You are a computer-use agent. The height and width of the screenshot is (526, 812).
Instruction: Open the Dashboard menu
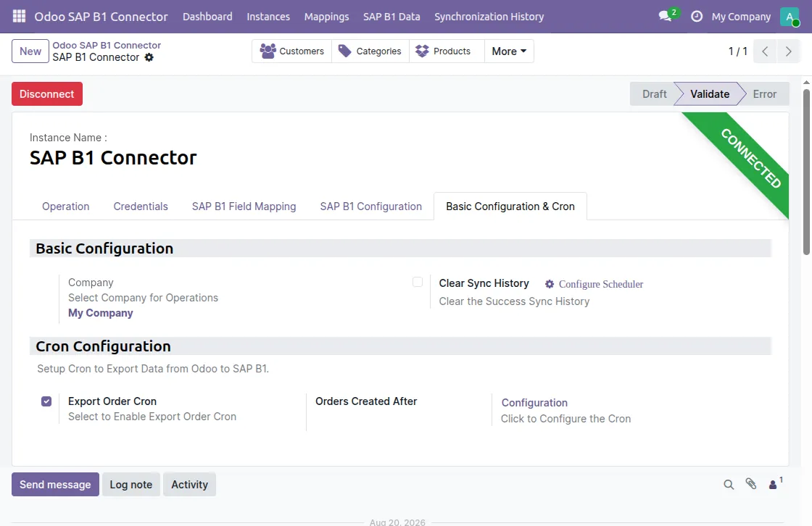(207, 17)
